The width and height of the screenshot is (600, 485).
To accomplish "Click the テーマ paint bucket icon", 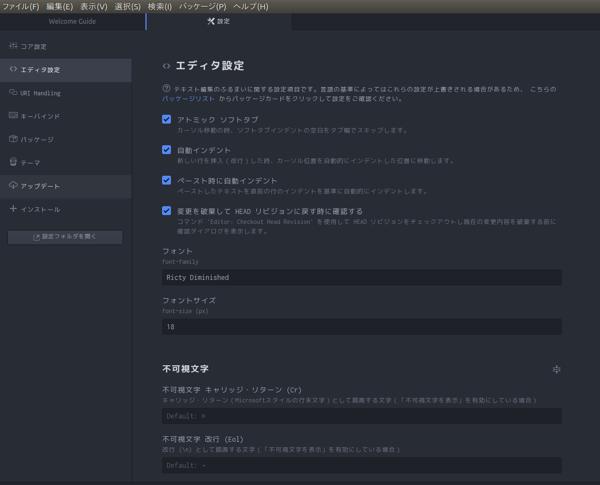I will (13, 162).
